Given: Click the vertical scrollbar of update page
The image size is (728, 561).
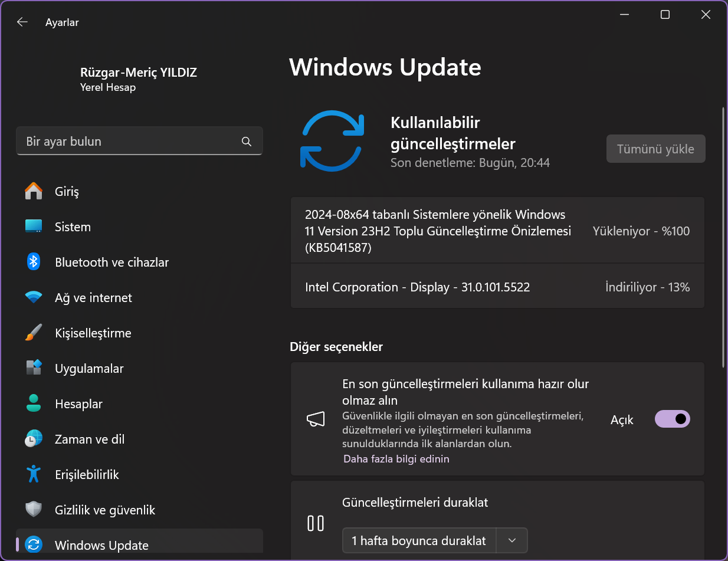Looking at the screenshot, I should [x=724, y=237].
